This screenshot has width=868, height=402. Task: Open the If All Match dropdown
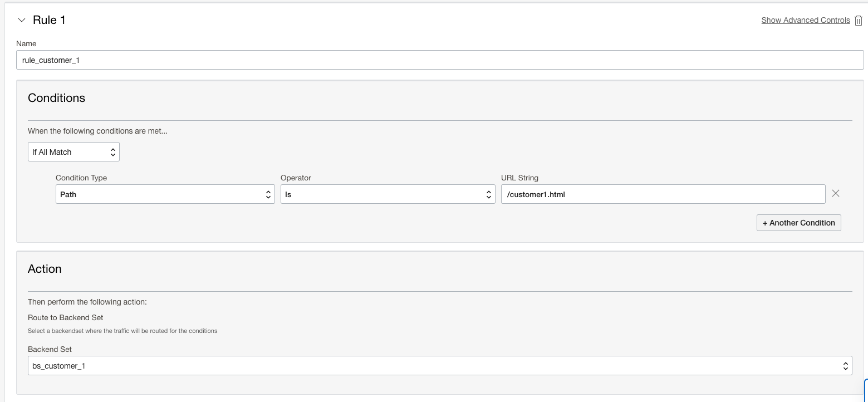pyautogui.click(x=72, y=151)
